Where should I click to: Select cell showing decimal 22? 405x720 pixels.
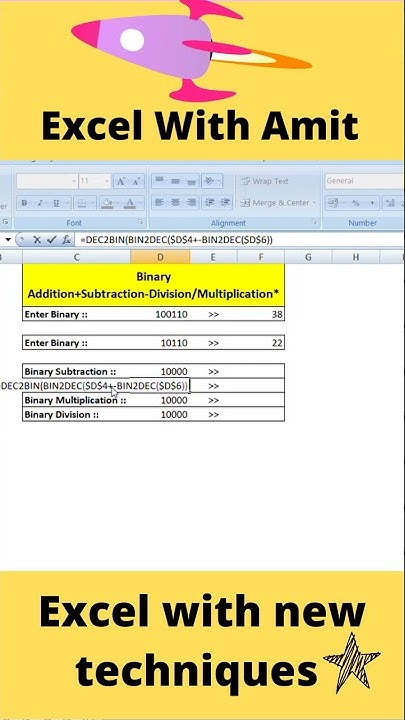261,343
